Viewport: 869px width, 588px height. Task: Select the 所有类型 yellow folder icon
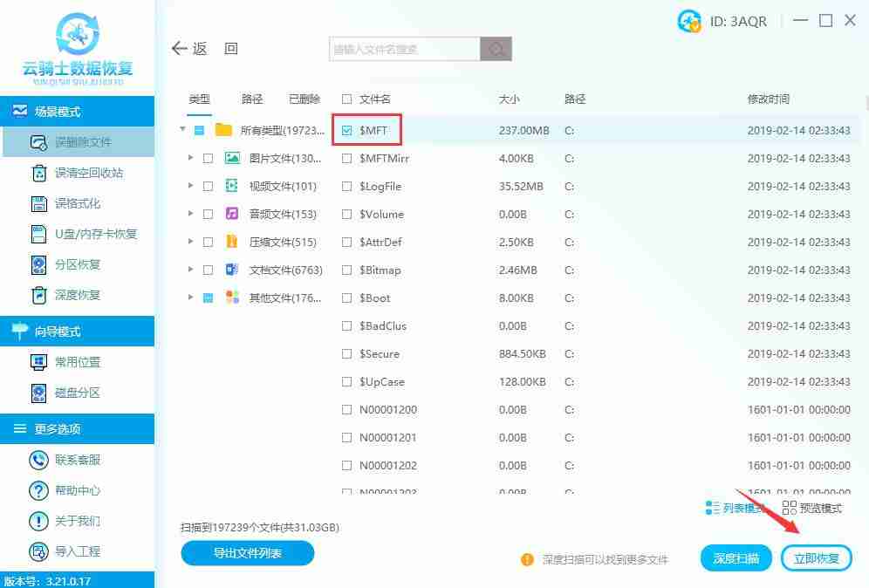click(223, 130)
